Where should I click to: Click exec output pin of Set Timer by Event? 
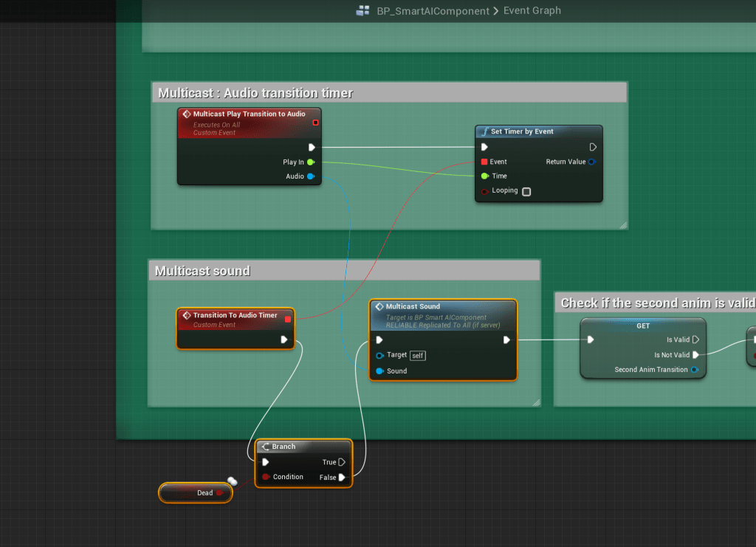point(593,147)
